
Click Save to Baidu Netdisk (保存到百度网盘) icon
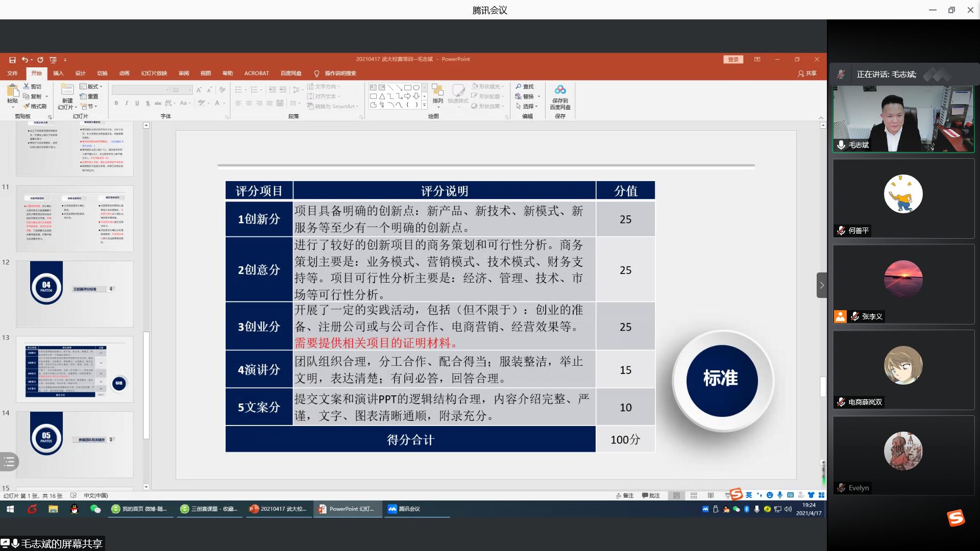tap(560, 90)
